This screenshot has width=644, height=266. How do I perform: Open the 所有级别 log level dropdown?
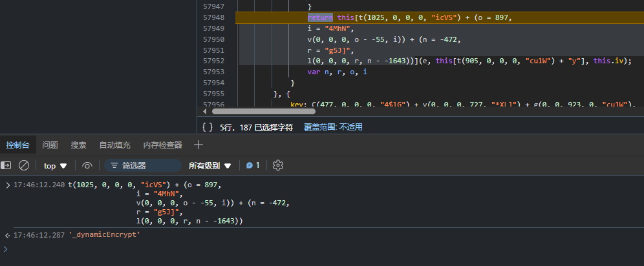tap(209, 165)
